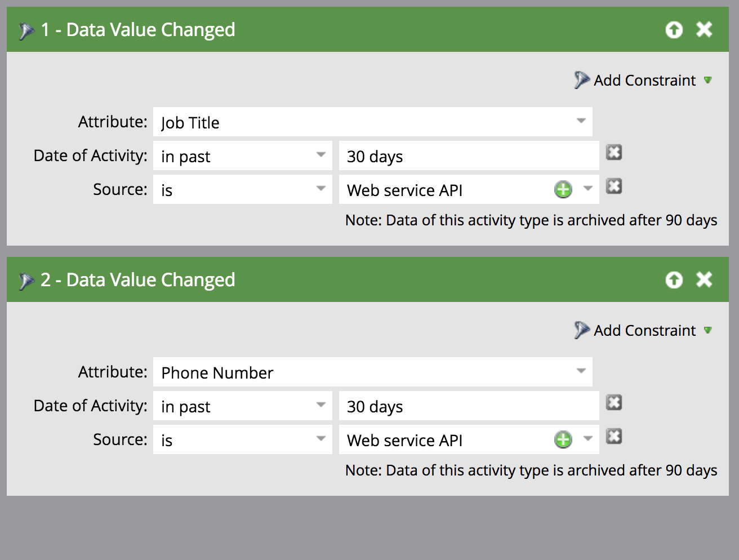Click green plus to add source value, filter 2
Viewport: 739px width, 560px height.
point(563,439)
